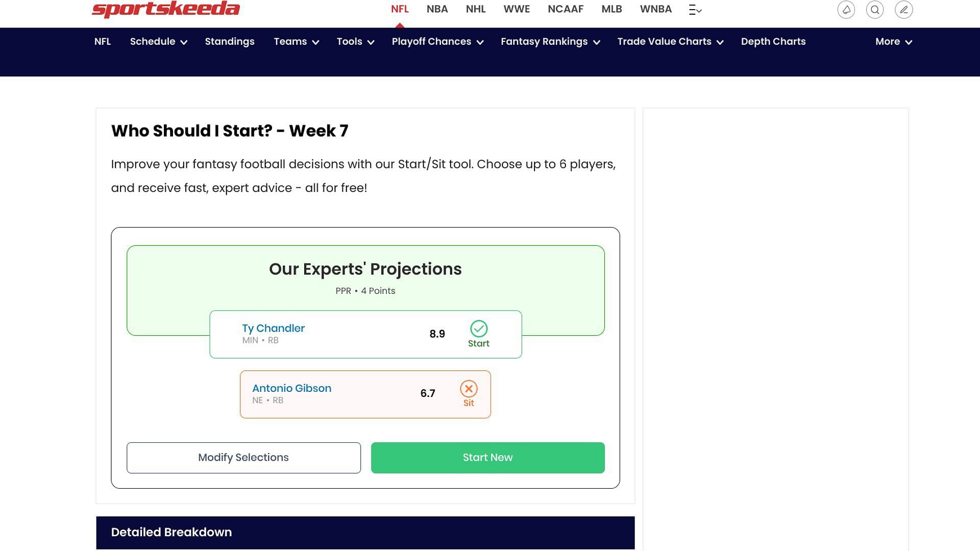Click the hamburger menu icon
The height and width of the screenshot is (551, 980).
click(695, 9)
